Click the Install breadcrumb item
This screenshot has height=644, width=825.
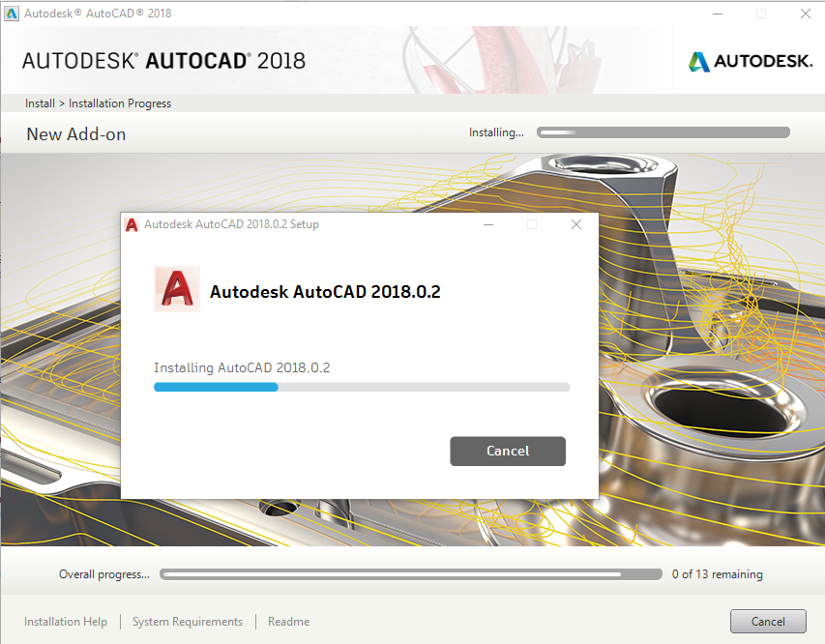[x=40, y=103]
